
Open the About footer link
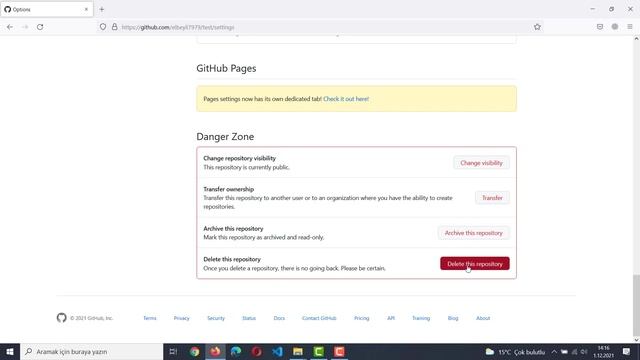click(483, 318)
